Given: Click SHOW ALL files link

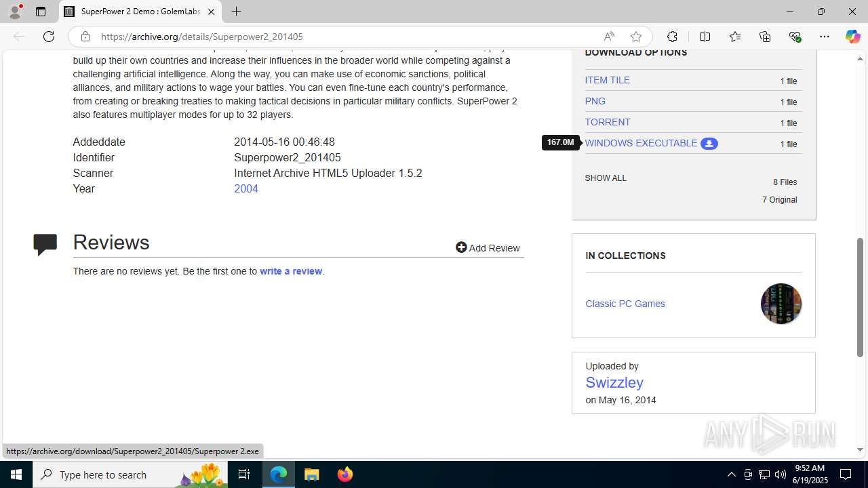Looking at the screenshot, I should (x=606, y=178).
